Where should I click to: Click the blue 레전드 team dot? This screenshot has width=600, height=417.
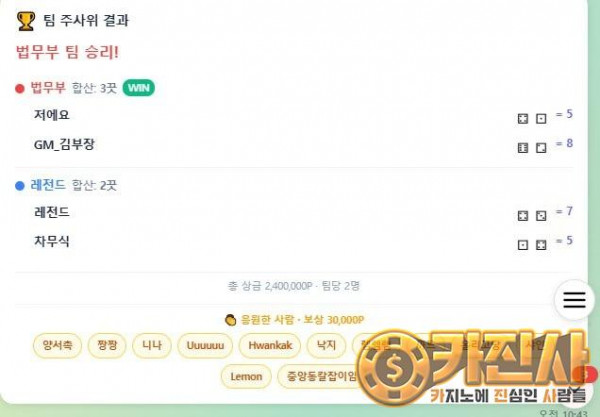(x=20, y=186)
